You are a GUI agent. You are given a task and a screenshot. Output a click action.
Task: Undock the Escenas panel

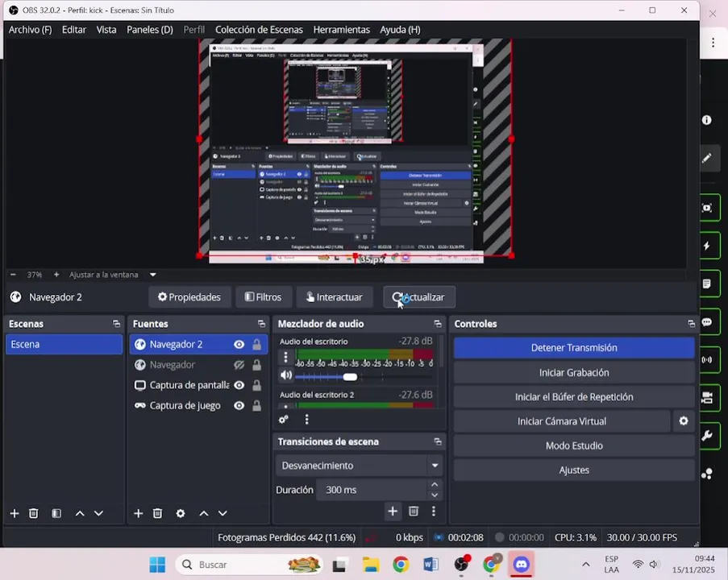coord(116,323)
